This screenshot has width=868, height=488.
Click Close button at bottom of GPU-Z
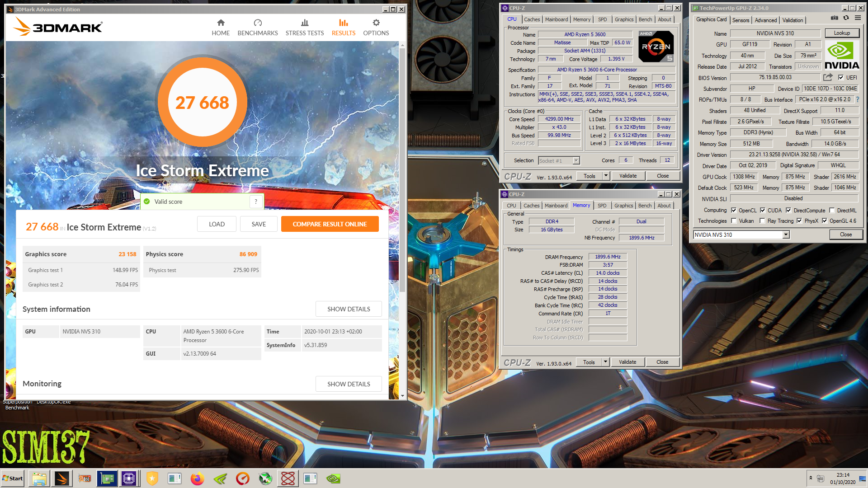(x=846, y=235)
